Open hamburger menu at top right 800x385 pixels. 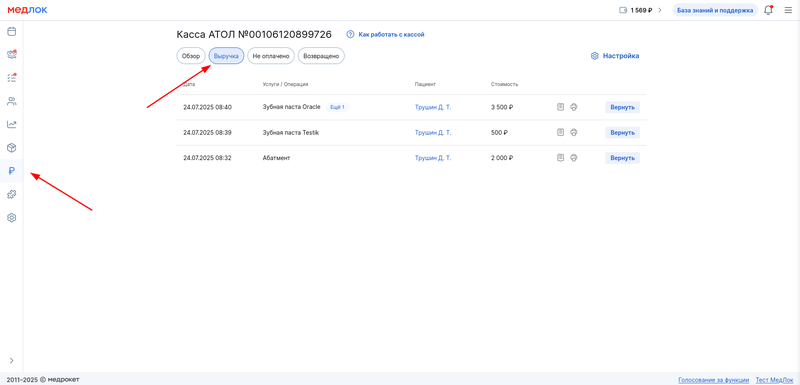(789, 10)
